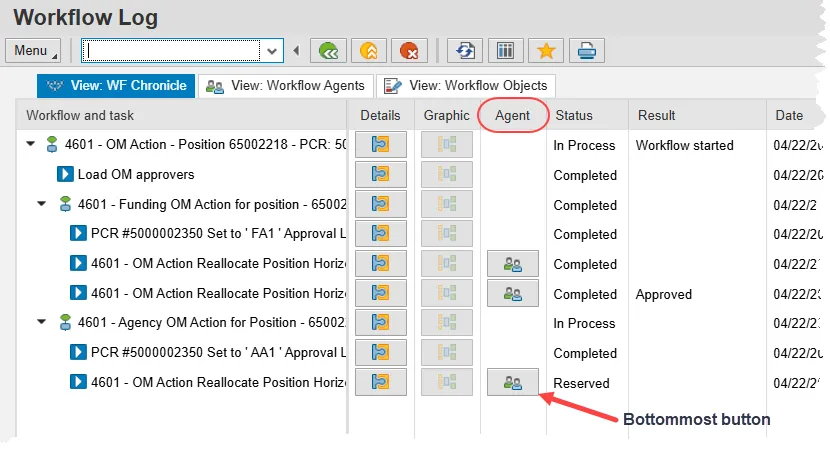Click the green Back arrow toolbar icon
Screen dimensions: 830x449
coord(328,51)
